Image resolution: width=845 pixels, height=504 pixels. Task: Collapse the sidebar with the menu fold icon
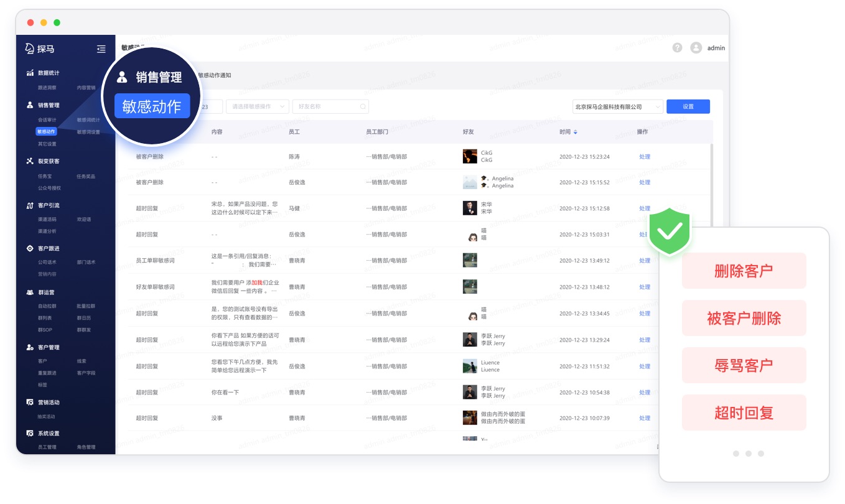pos(101,49)
